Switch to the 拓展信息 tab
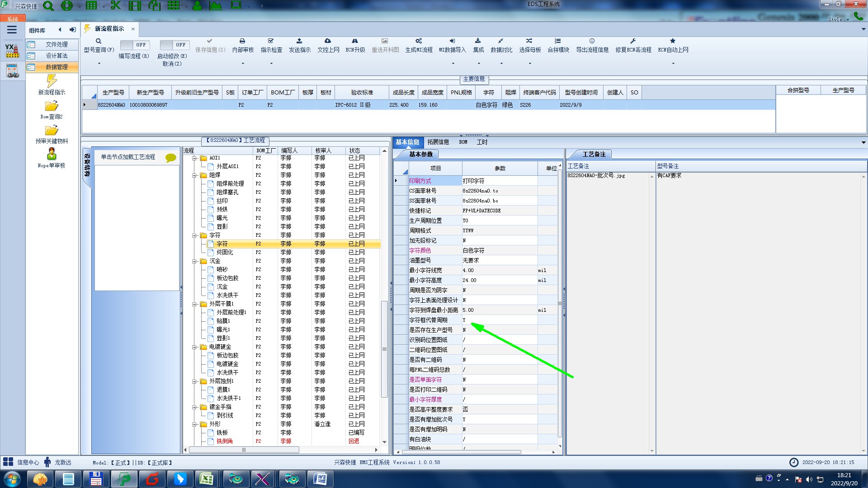This screenshot has width=868, height=488. (x=438, y=142)
